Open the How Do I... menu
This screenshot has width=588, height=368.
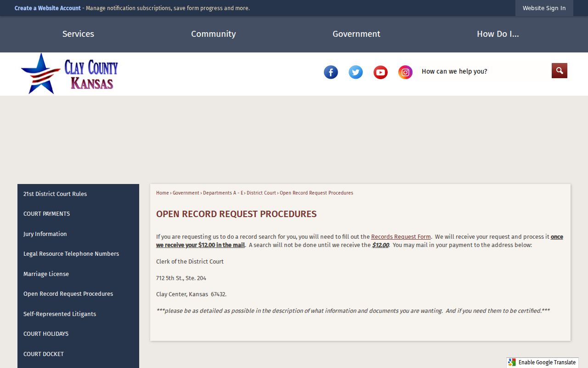coord(498,34)
